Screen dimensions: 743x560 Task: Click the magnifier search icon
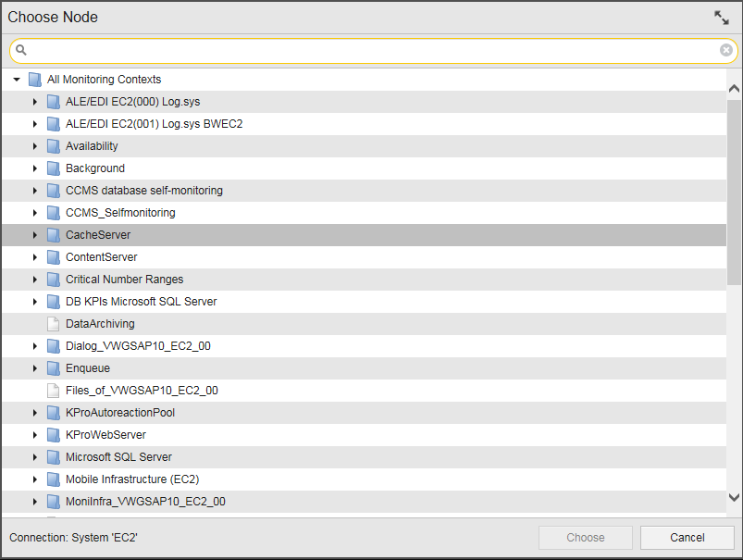point(21,50)
